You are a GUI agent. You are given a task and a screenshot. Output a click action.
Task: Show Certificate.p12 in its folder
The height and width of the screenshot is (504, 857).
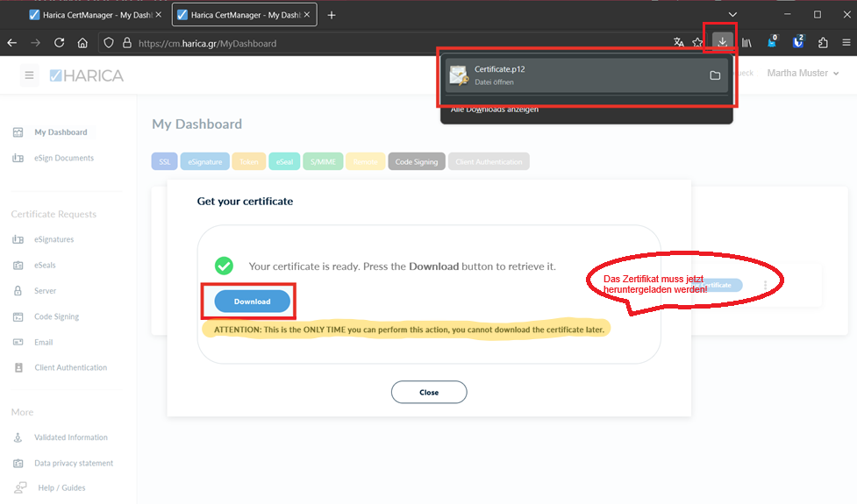715,75
